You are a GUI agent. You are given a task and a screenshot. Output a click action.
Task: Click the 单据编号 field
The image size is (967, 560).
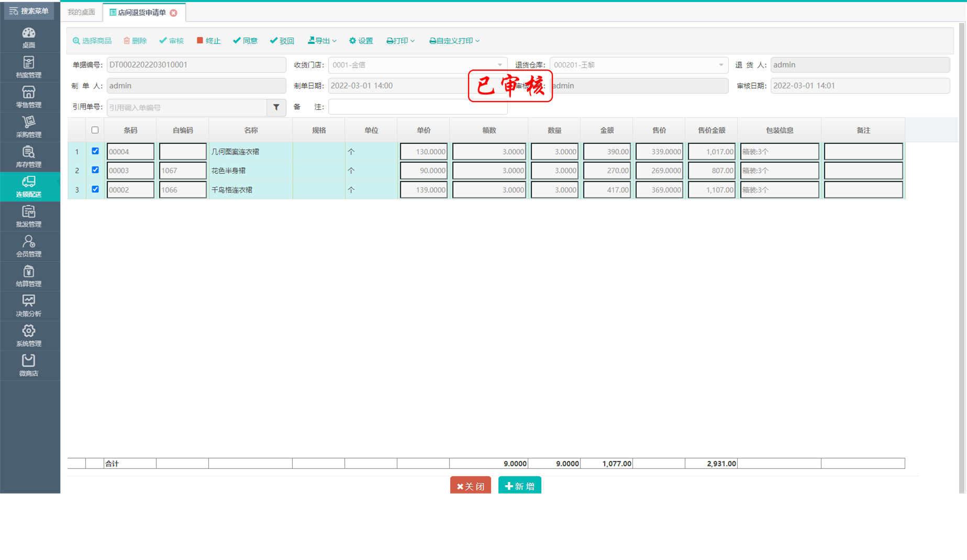pos(196,65)
